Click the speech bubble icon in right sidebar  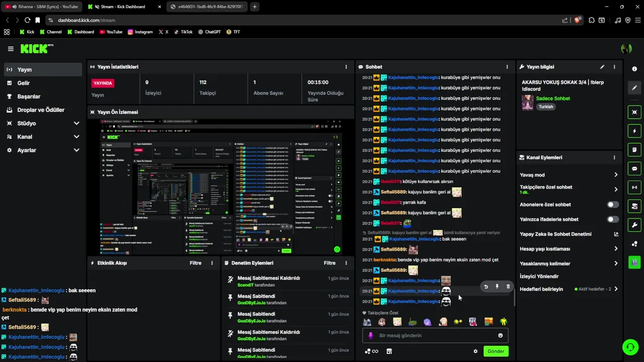point(634,169)
